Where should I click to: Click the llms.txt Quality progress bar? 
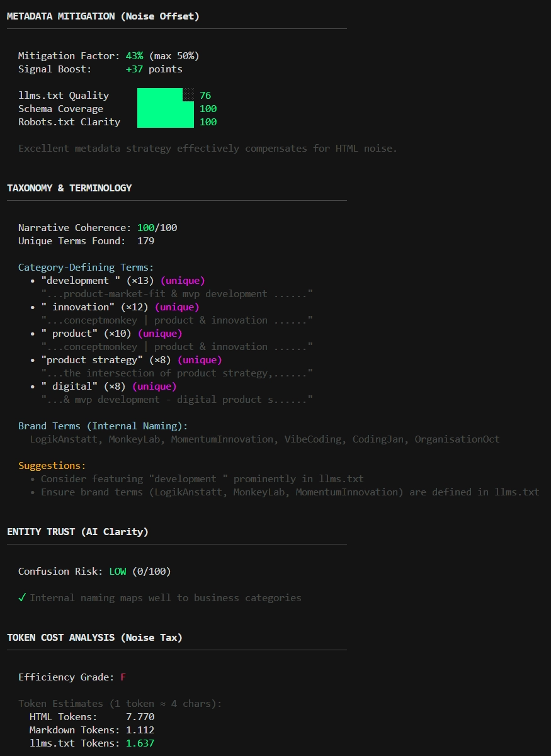point(165,94)
